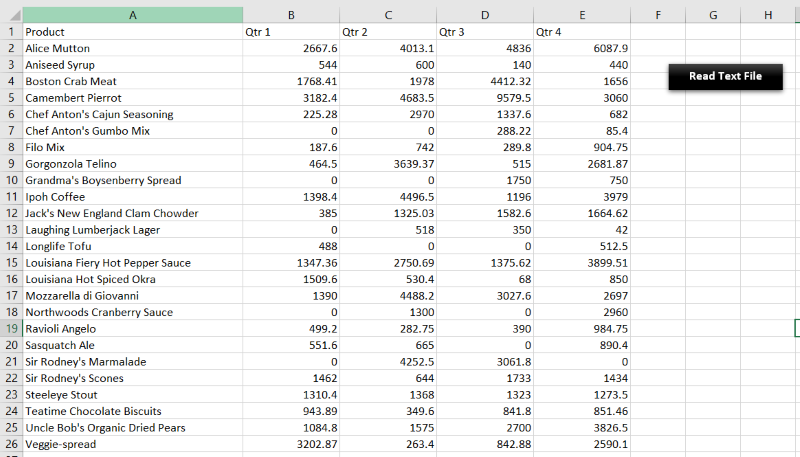Select column E header
Screen dimensions: 800x457
click(582, 15)
